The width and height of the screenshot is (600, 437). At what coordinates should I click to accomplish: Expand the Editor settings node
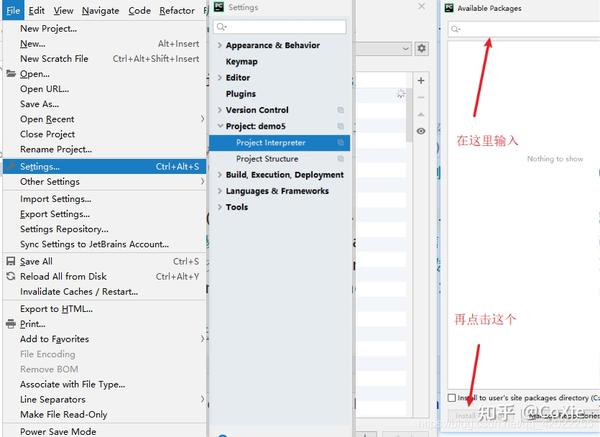(x=220, y=77)
